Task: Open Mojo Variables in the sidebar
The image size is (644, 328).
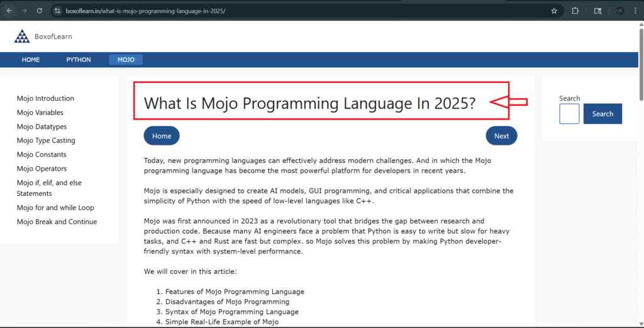Action: click(x=40, y=112)
